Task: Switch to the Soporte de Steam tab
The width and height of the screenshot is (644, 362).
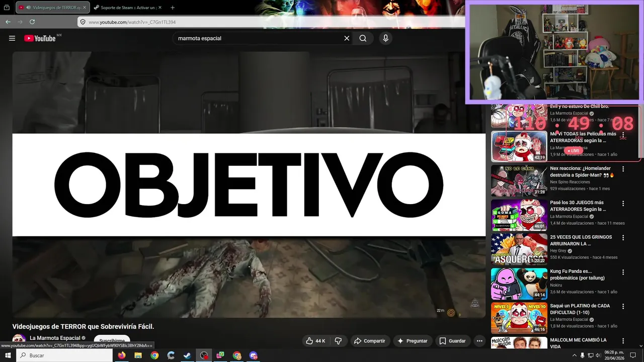Action: tap(127, 8)
